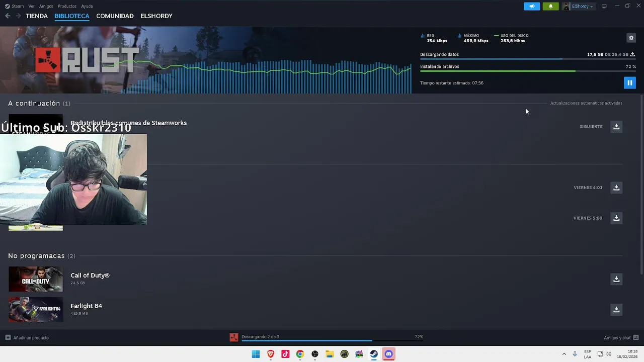The image size is (644, 362).
Task: Open the Windows Start menu
Action: 256,354
